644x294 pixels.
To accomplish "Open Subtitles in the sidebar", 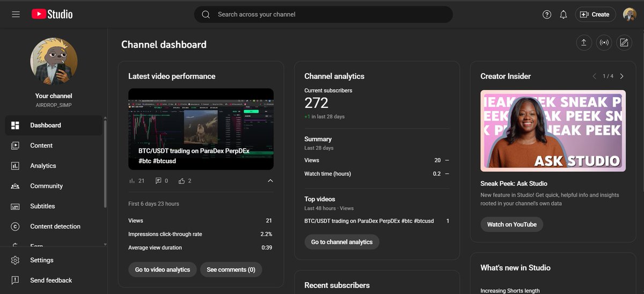I will [x=54, y=206].
